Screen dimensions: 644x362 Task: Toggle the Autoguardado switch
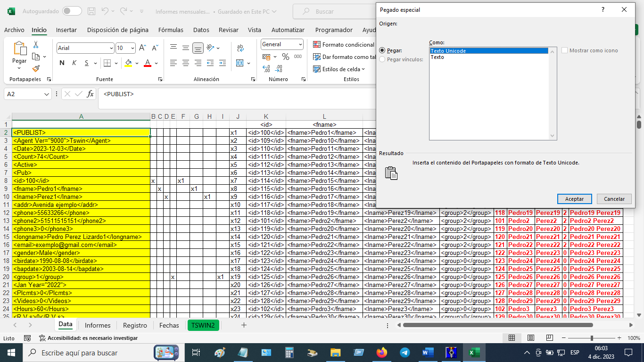pos(72,11)
